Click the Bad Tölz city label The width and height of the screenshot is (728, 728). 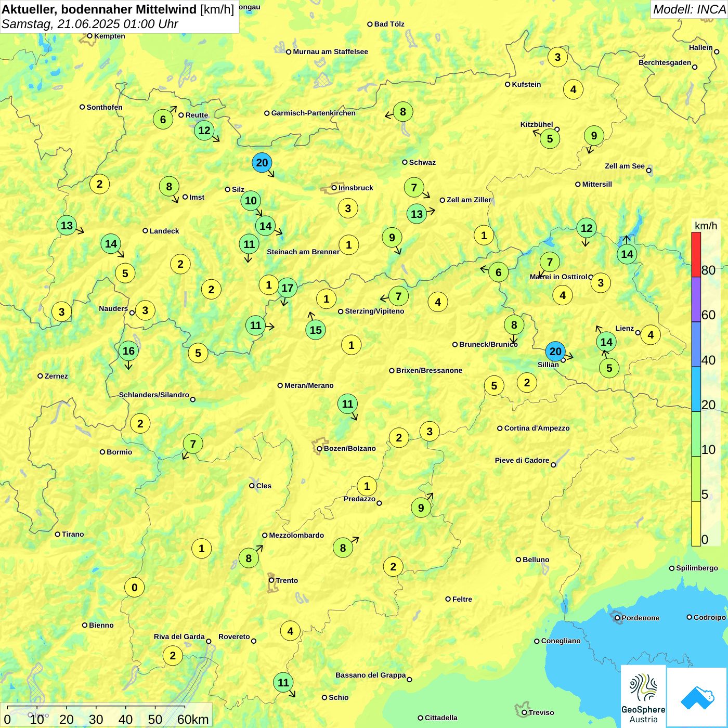tap(389, 24)
